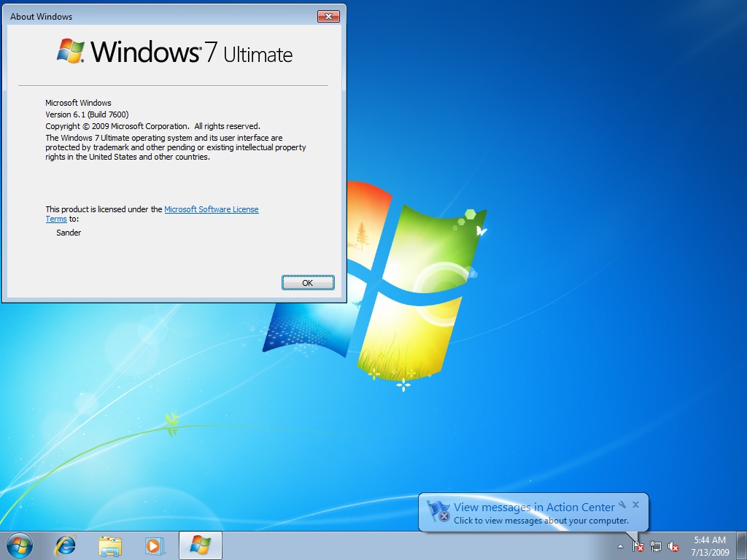Select the About Windows taskbar button
Viewport: 747px width, 560px height.
click(x=200, y=545)
